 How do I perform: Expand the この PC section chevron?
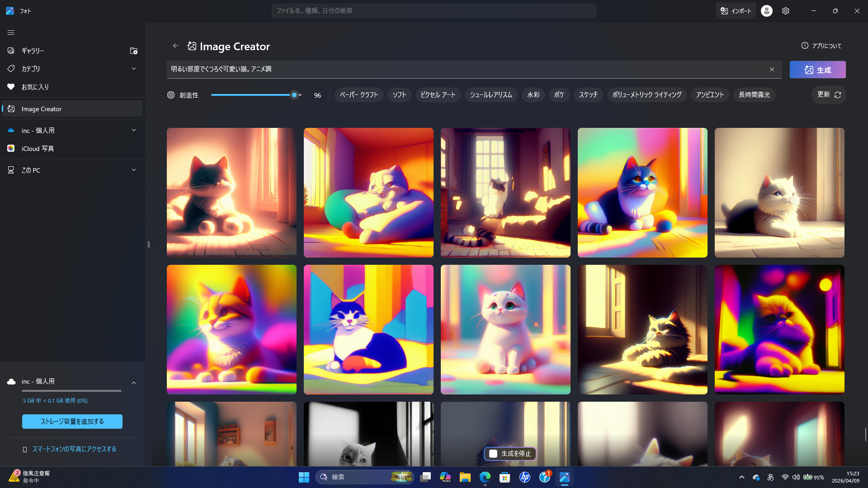[134, 170]
